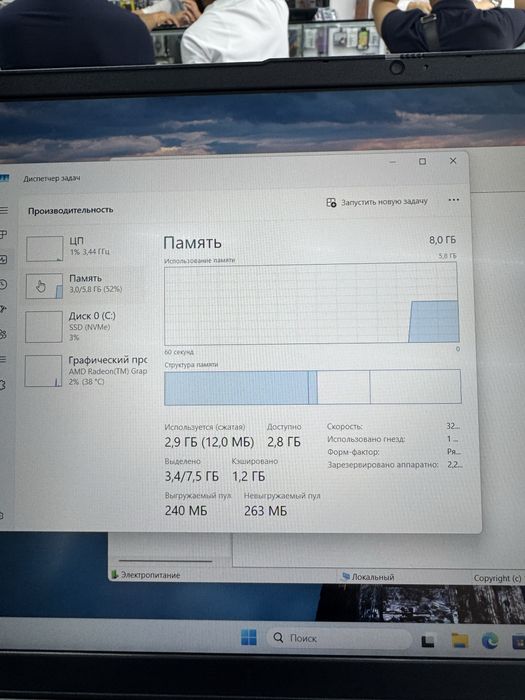This screenshot has height=700, width=525.
Task: Click the 240 МБ paged pool value
Action: [186, 510]
